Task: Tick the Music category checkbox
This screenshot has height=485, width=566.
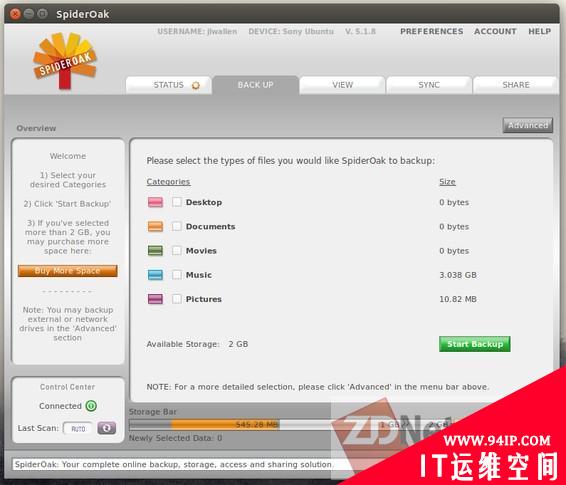Action: pyautogui.click(x=177, y=275)
